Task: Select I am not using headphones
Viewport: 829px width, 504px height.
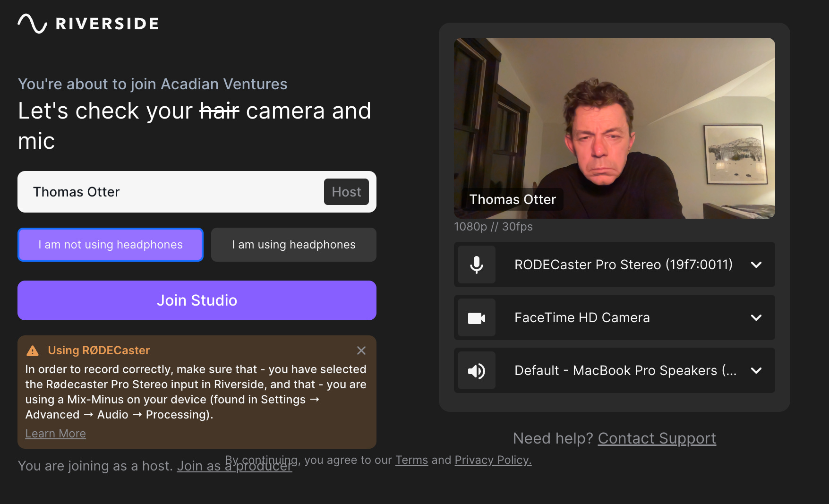Action: (111, 245)
